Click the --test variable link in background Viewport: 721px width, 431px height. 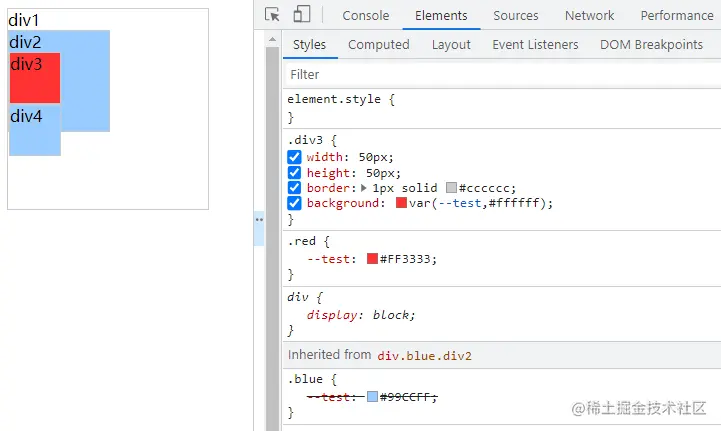[x=460, y=203]
